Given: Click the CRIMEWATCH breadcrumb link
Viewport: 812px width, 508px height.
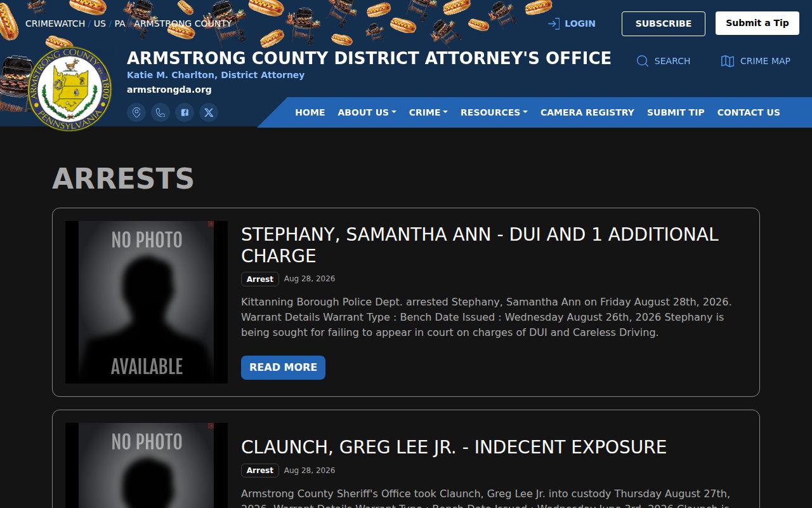Looking at the screenshot, I should point(55,23).
